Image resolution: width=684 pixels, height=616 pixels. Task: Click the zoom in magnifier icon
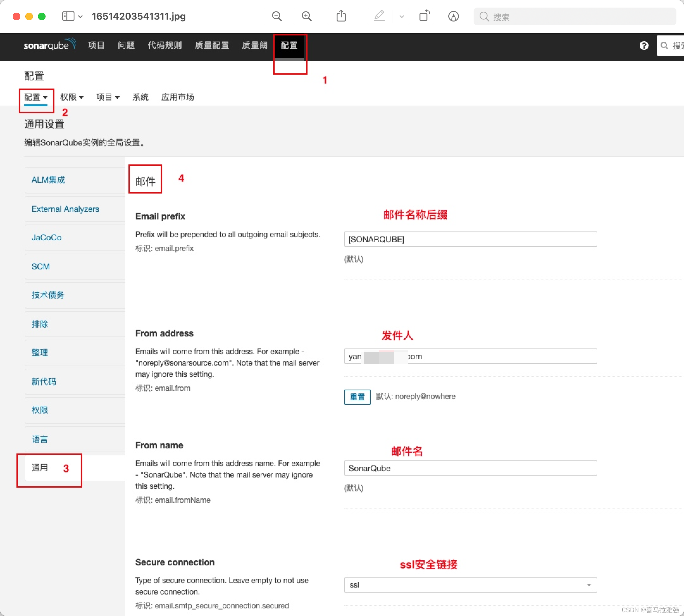[x=307, y=16]
